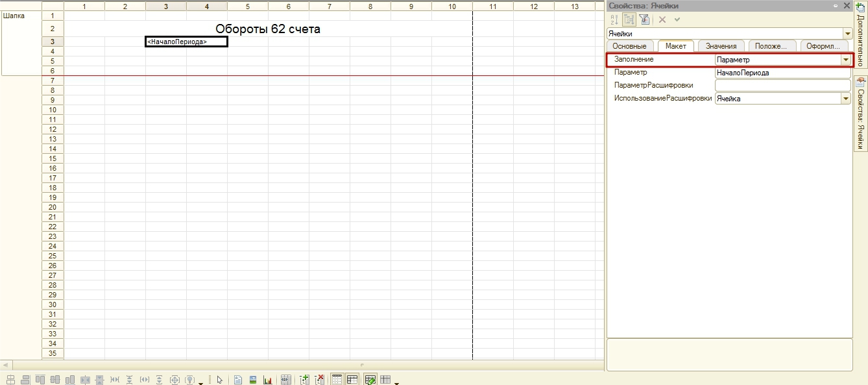Select row header 3
This screenshot has height=385, width=868.
click(53, 42)
